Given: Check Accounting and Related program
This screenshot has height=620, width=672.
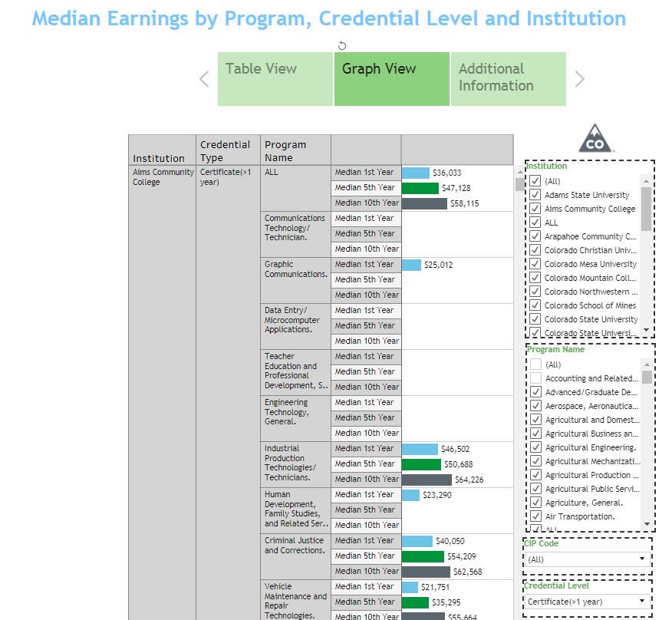Looking at the screenshot, I should [535, 378].
